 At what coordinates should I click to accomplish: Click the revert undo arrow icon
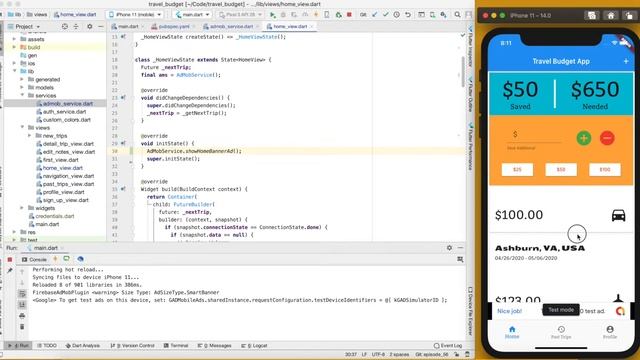(x=408, y=15)
